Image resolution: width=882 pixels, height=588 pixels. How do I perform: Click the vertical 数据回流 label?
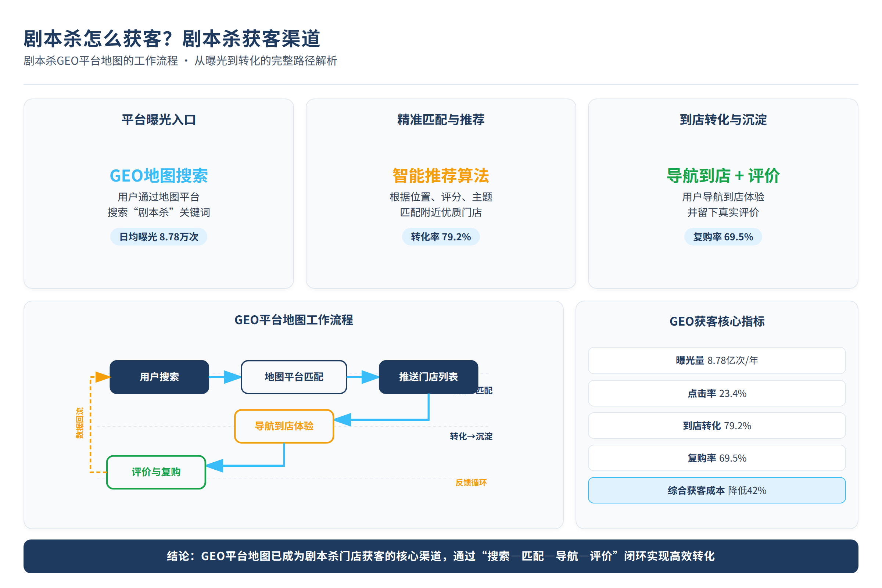point(79,423)
